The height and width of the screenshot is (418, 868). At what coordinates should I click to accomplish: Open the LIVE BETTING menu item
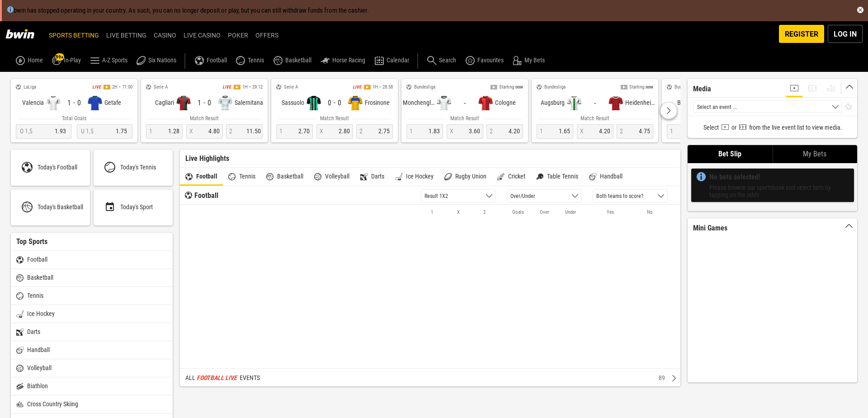coord(126,35)
